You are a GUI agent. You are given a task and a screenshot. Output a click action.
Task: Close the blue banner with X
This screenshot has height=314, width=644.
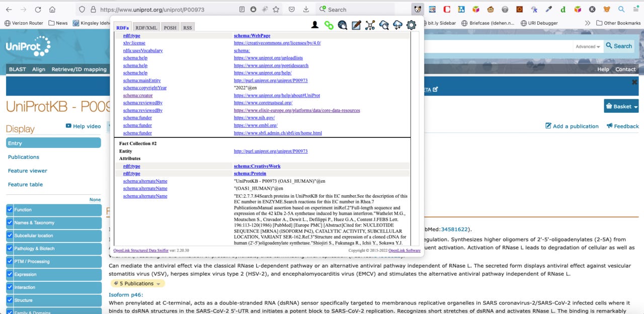pyautogui.click(x=634, y=82)
